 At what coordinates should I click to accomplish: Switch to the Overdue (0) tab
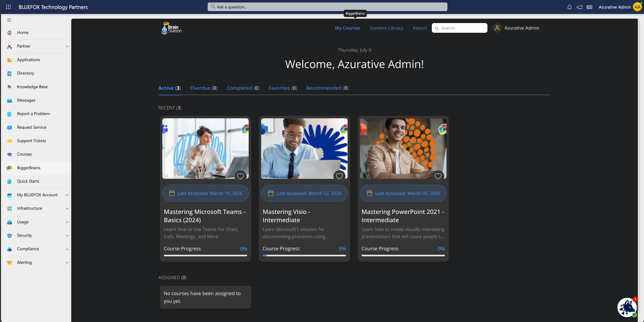point(204,88)
